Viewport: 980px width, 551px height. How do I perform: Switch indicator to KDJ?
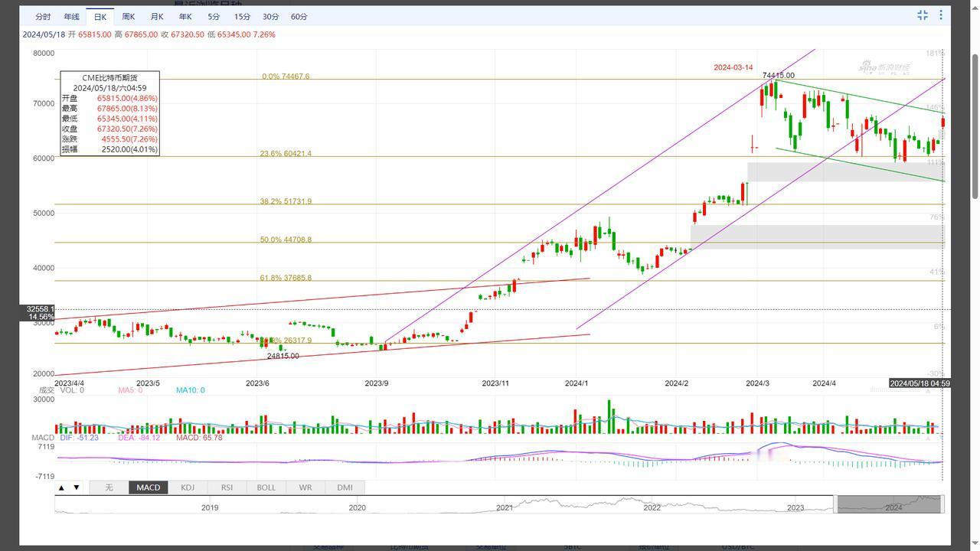[x=188, y=487]
